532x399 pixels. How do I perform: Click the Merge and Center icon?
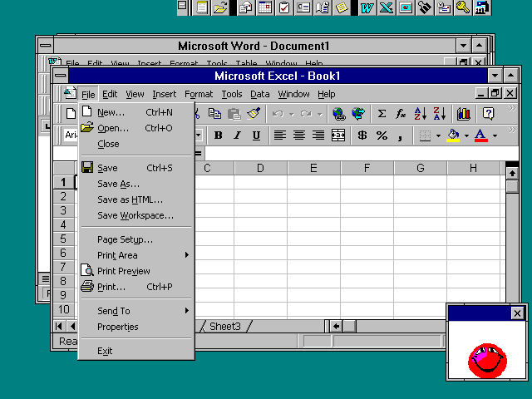pos(338,135)
